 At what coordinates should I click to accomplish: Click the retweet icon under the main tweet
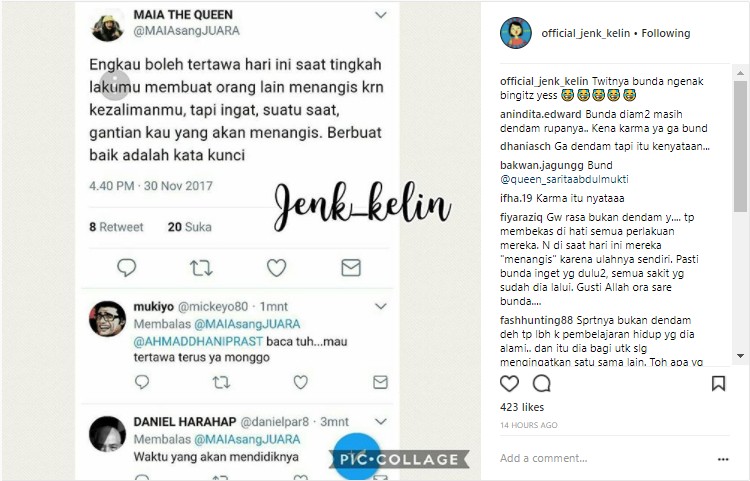pos(201,268)
